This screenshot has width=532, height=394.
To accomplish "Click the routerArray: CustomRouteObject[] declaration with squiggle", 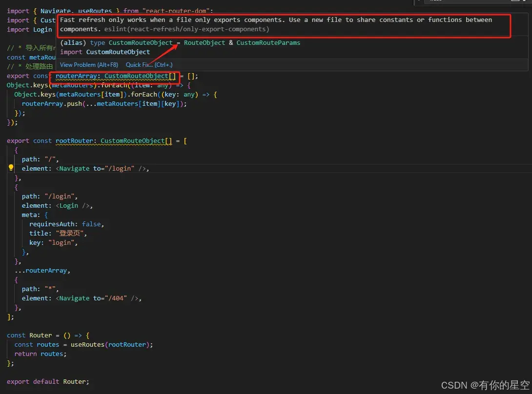I will tap(116, 76).
